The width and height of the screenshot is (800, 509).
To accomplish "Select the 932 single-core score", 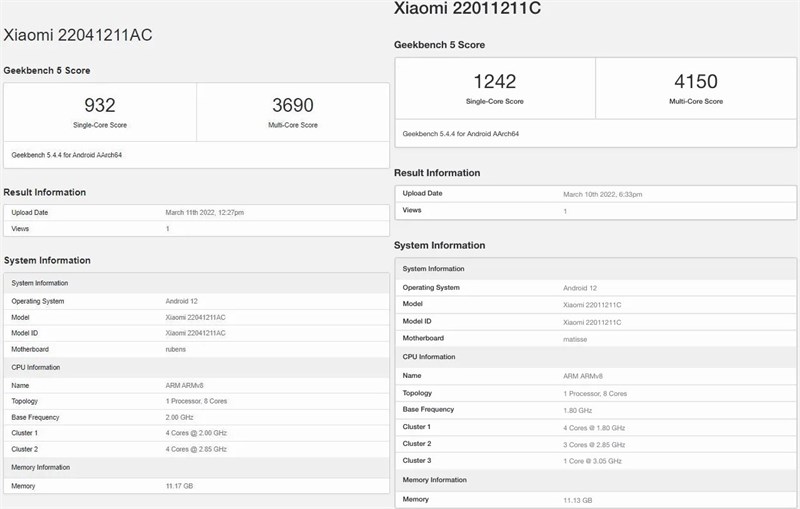I will [99, 105].
